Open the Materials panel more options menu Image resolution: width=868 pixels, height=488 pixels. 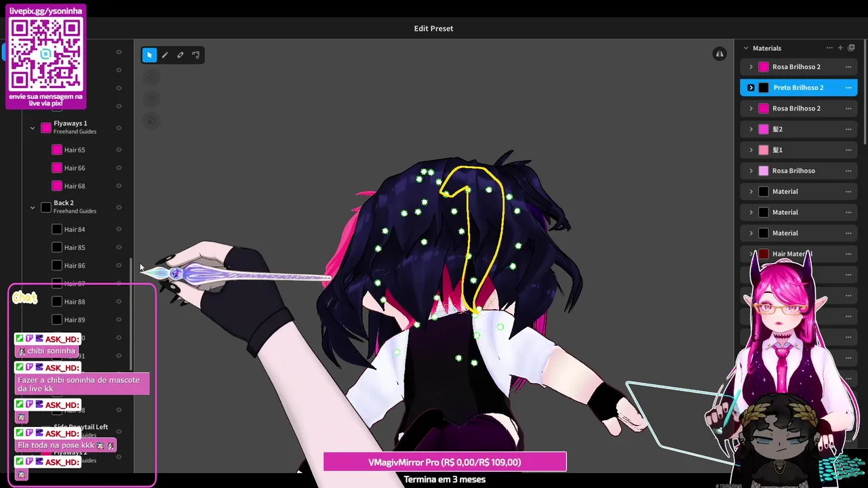[829, 48]
